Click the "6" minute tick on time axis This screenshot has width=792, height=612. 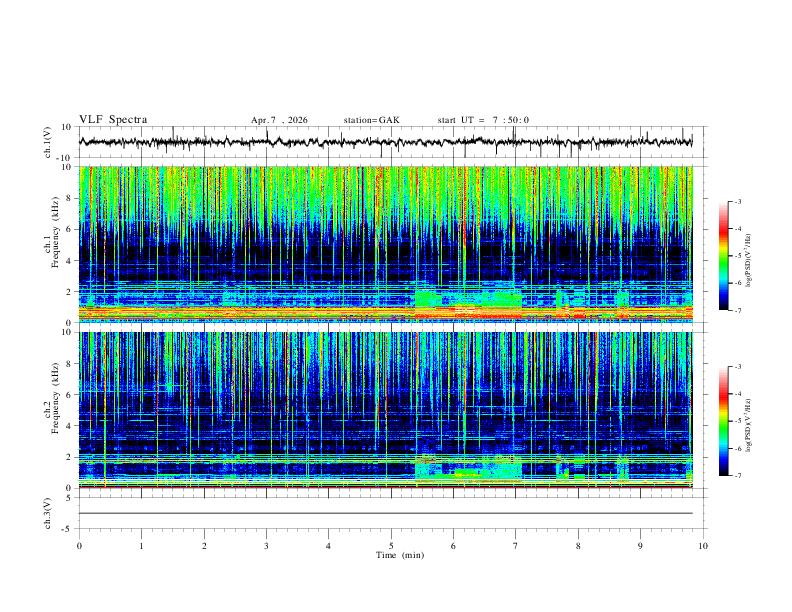[454, 546]
